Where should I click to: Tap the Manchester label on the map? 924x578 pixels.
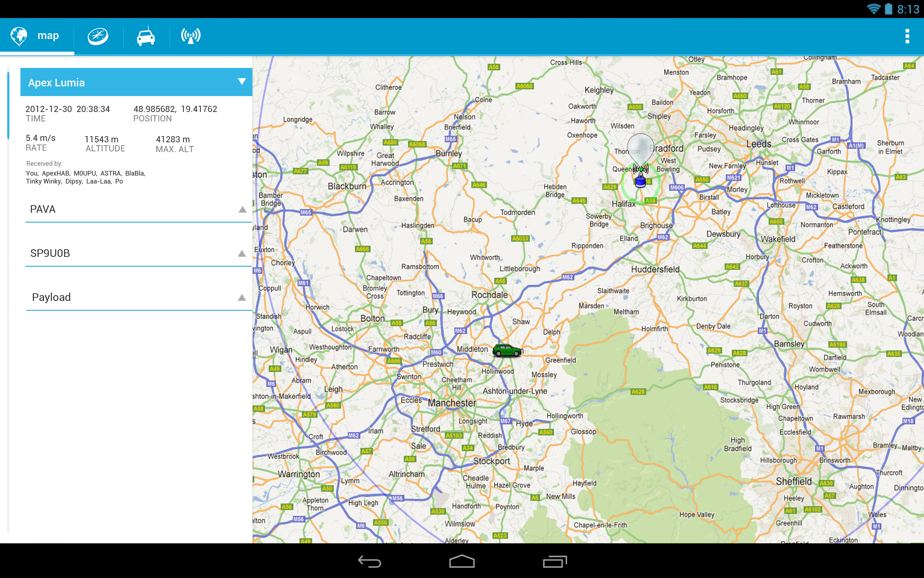coord(452,403)
